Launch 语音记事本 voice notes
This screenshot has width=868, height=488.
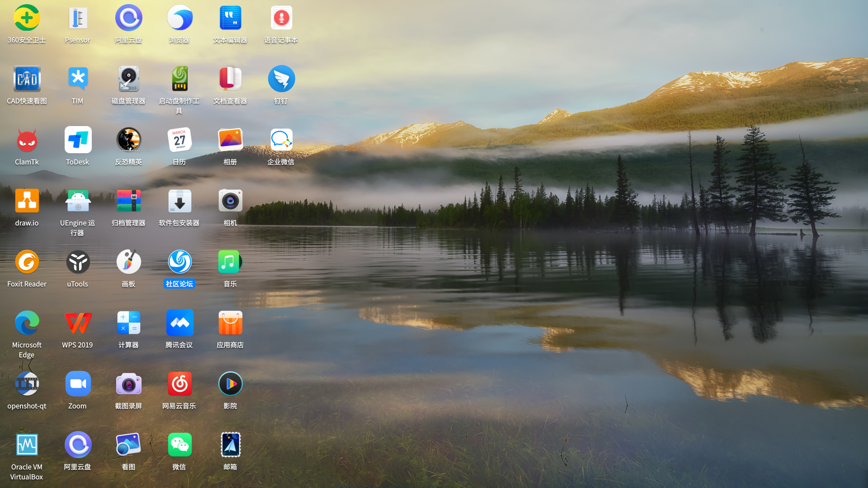pos(281,18)
